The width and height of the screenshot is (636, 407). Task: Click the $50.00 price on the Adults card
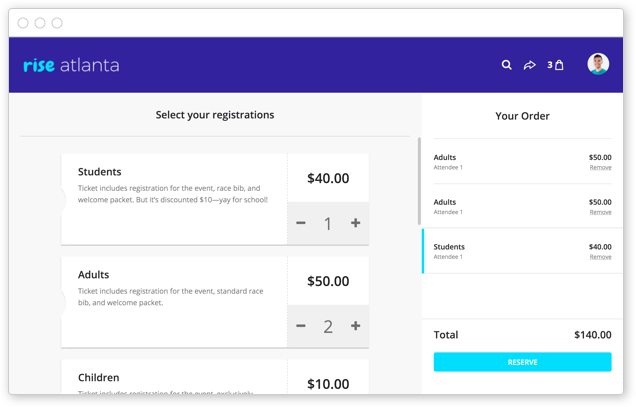(328, 281)
